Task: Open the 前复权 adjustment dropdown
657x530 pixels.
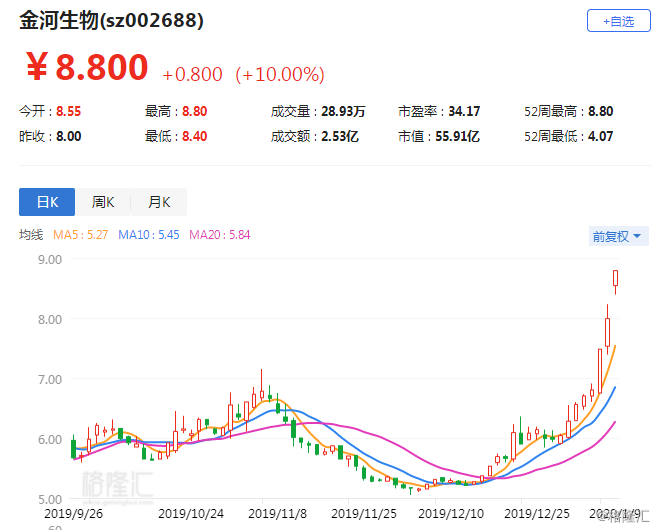Action: pyautogui.click(x=618, y=236)
